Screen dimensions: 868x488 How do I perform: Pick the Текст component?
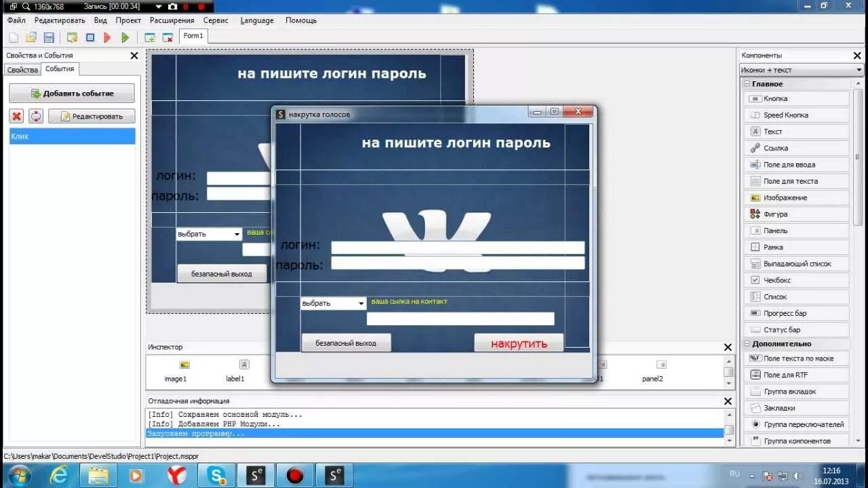(x=797, y=131)
